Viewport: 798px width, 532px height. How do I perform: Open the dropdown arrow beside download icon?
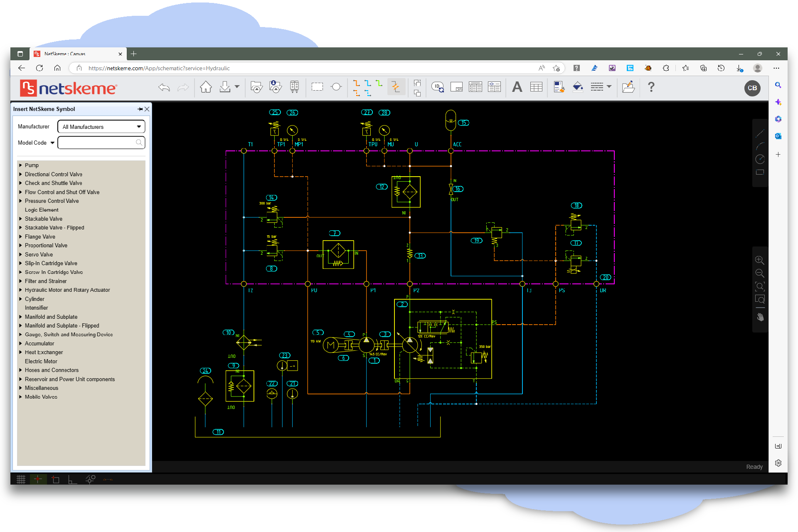pyautogui.click(x=237, y=87)
